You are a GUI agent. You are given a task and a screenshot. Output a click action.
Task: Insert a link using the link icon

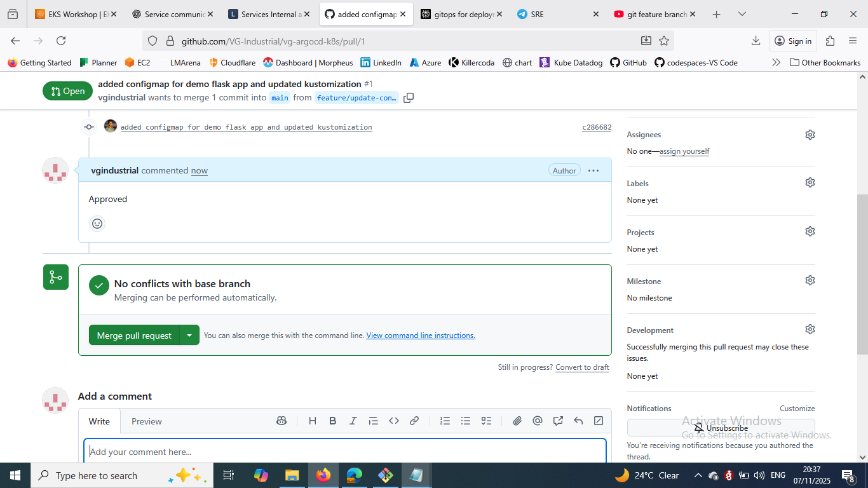pyautogui.click(x=414, y=421)
